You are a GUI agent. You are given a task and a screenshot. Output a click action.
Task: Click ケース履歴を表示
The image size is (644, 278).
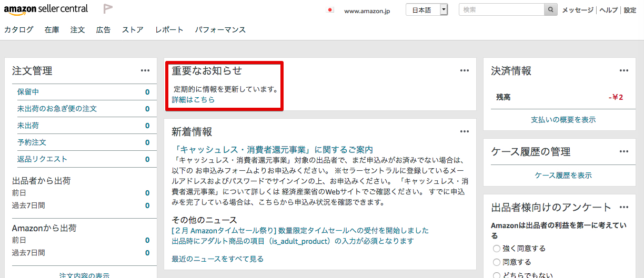tap(563, 176)
